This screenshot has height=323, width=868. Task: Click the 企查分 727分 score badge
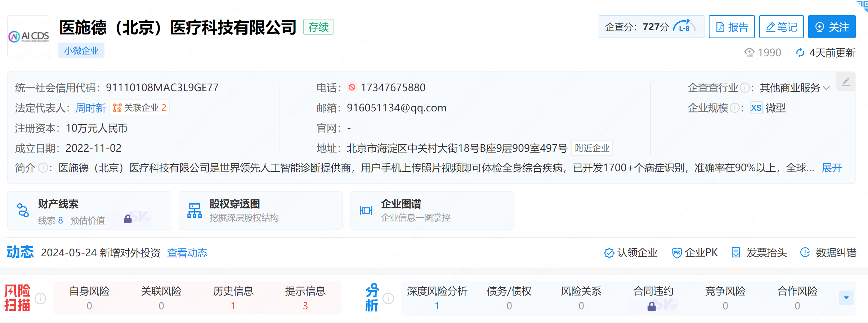[651, 27]
